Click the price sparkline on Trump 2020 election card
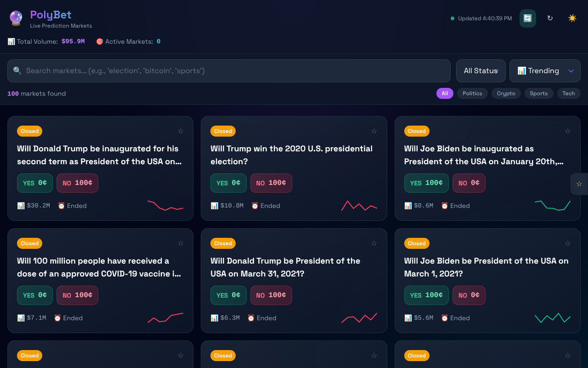 coord(359,205)
